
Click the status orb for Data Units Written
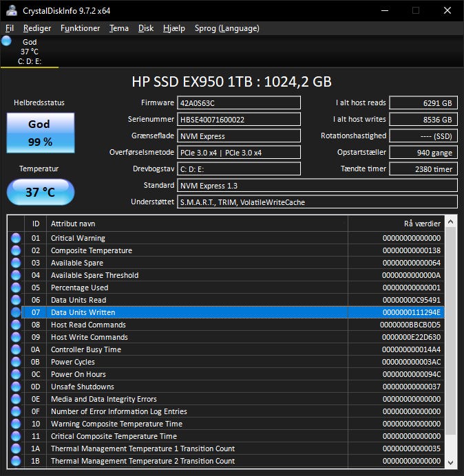(16, 312)
